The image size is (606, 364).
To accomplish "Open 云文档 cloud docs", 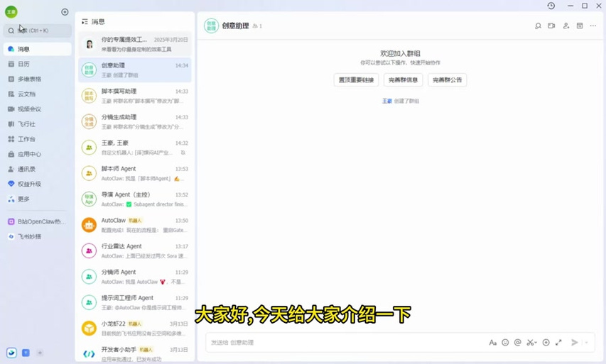I will [x=38, y=94].
